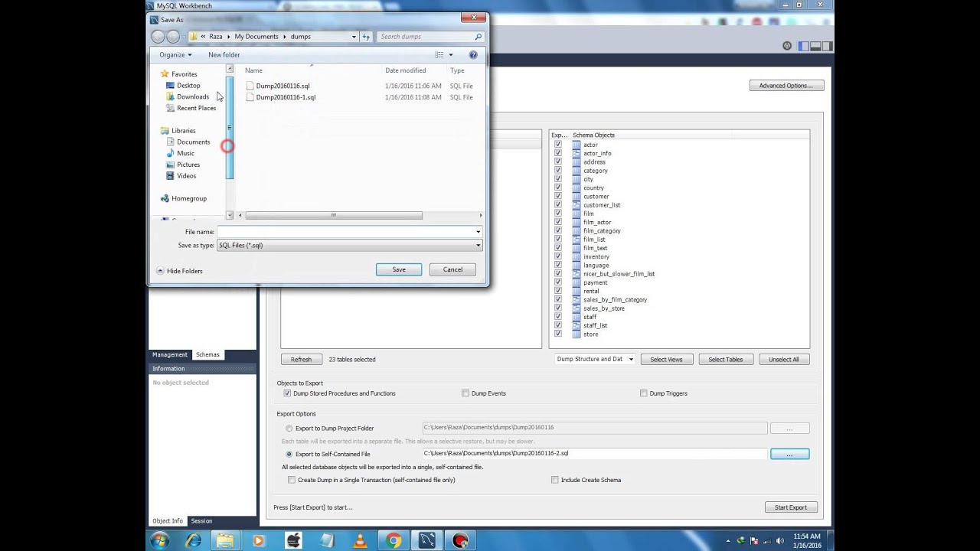This screenshot has height=551, width=980.
Task: Uncheck export for the film_category table
Action: pos(558,230)
